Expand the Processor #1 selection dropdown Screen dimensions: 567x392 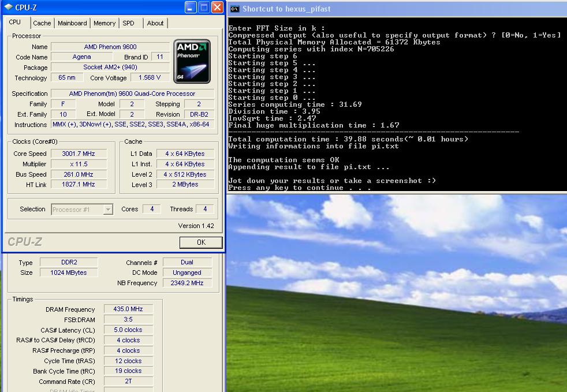click(x=108, y=210)
